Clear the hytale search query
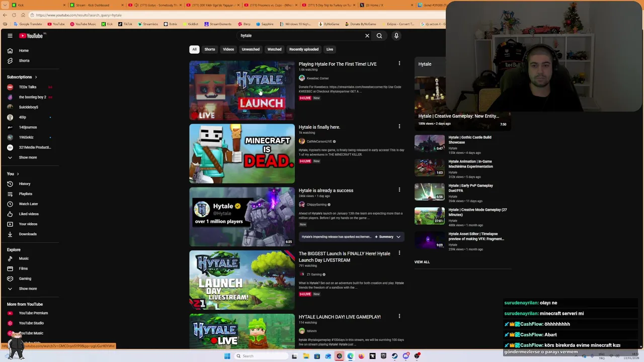This screenshot has width=644, height=362. (x=367, y=36)
